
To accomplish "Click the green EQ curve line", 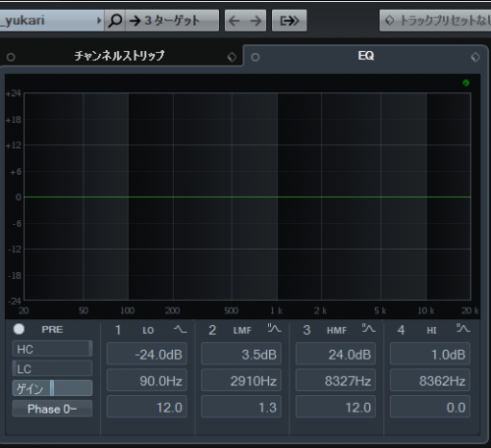I will pyautogui.click(x=247, y=196).
